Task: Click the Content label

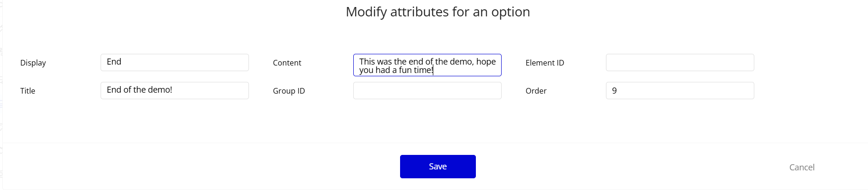Action: [287, 63]
